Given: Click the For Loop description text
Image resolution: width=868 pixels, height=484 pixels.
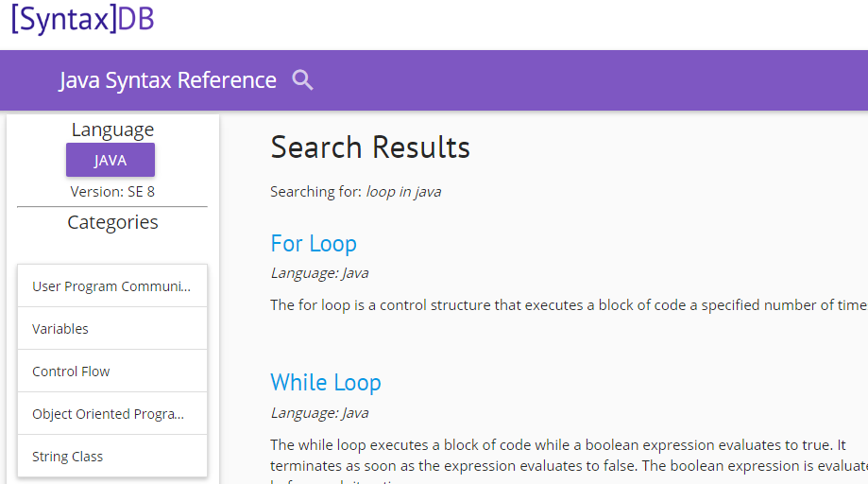Looking at the screenshot, I should click(x=567, y=304).
